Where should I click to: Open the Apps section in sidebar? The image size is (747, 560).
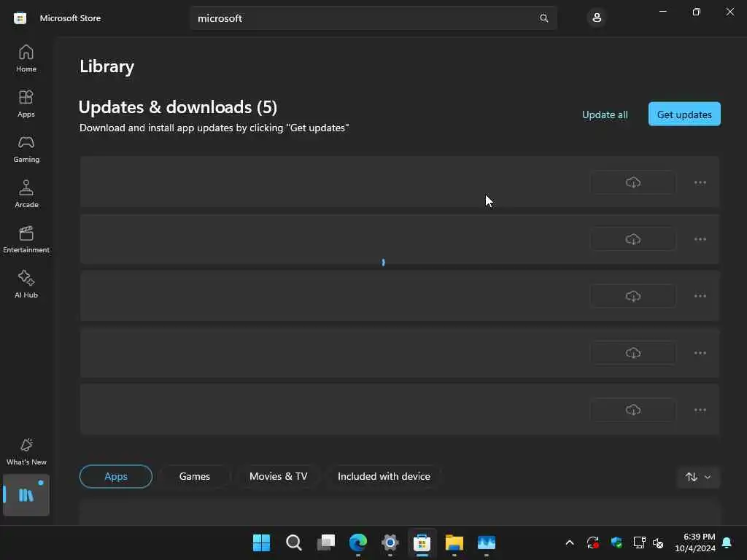click(x=26, y=104)
